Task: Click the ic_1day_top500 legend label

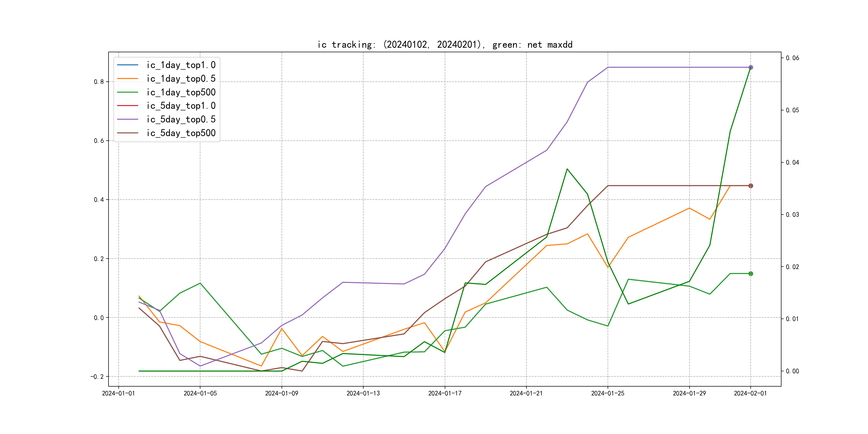Action: coord(181,92)
